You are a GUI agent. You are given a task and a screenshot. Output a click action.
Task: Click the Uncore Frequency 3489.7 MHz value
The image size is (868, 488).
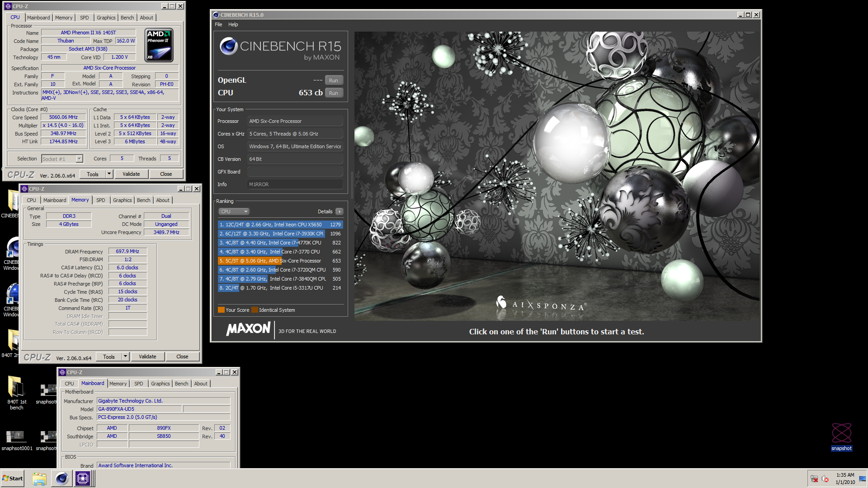point(166,232)
